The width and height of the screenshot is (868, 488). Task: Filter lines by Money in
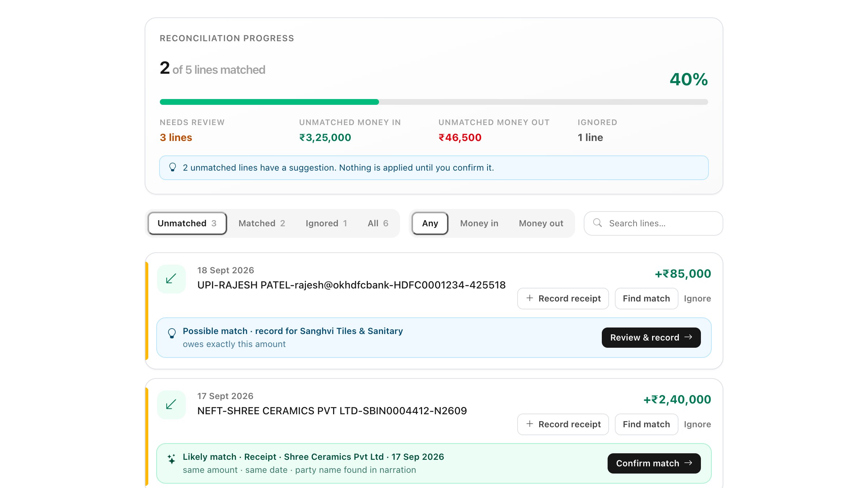tap(479, 223)
